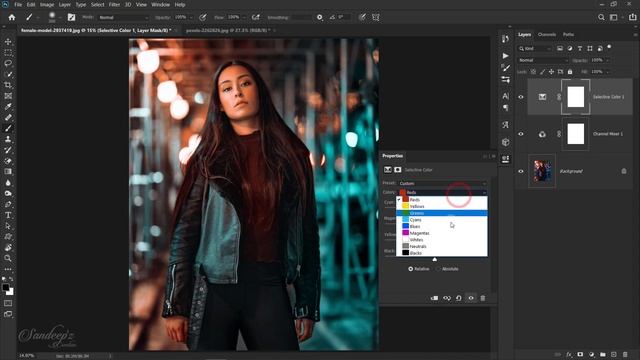
Task: Open the layer Fill dropdown arrow
Action: click(x=608, y=72)
